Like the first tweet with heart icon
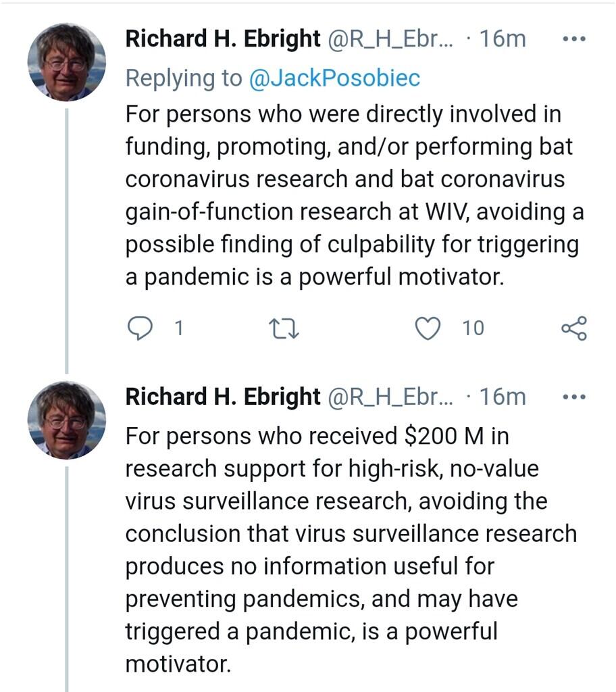Screen dimensions: 616x692 (428, 328)
